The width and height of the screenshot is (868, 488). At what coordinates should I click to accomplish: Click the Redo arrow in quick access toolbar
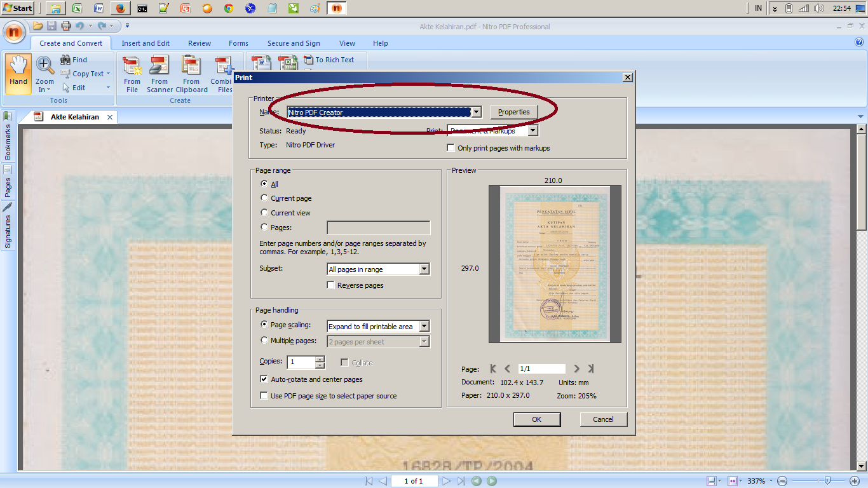(x=102, y=26)
